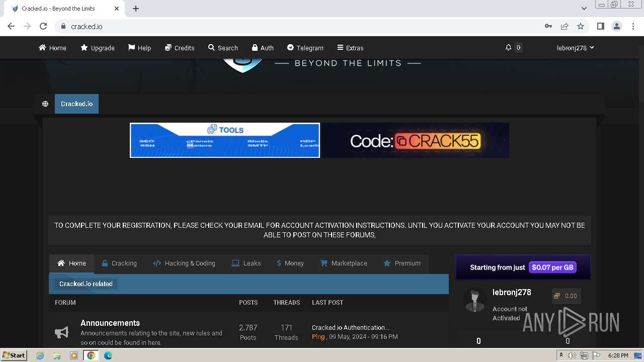Switch to the Marketplace tab
The height and width of the screenshot is (362, 644).
click(x=344, y=263)
